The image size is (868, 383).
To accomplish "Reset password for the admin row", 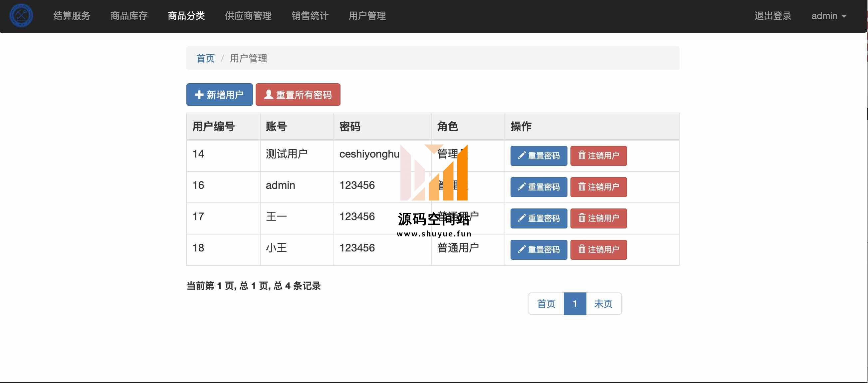I will pyautogui.click(x=539, y=187).
